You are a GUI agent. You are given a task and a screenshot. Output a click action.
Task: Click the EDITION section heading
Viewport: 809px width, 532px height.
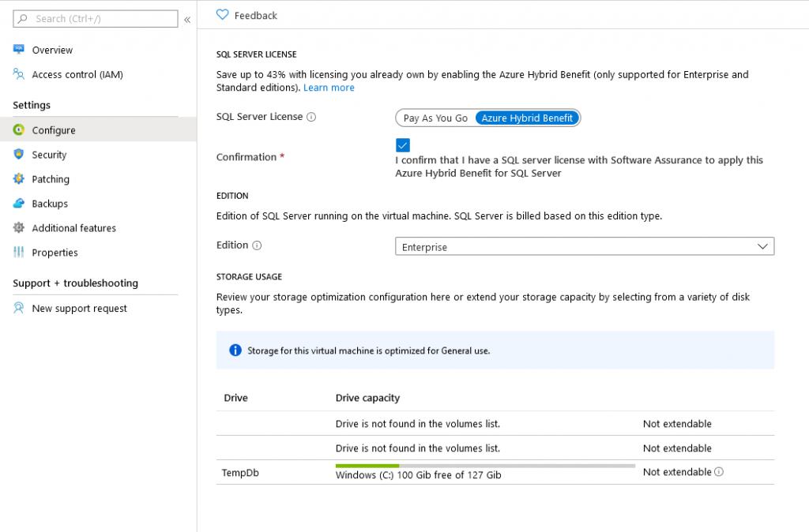pos(232,196)
